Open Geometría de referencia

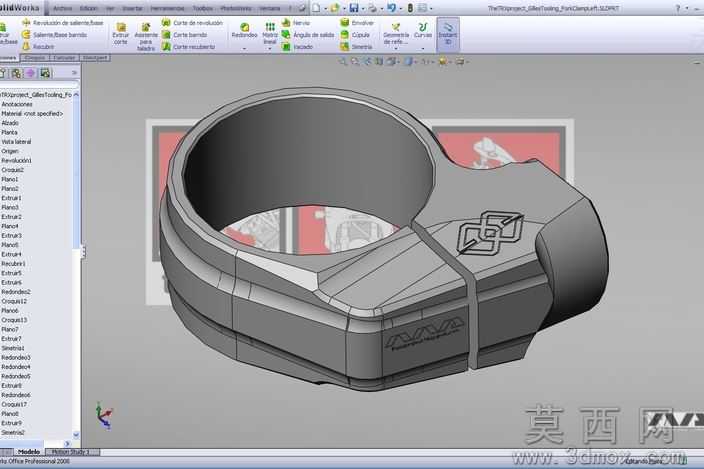(x=396, y=34)
